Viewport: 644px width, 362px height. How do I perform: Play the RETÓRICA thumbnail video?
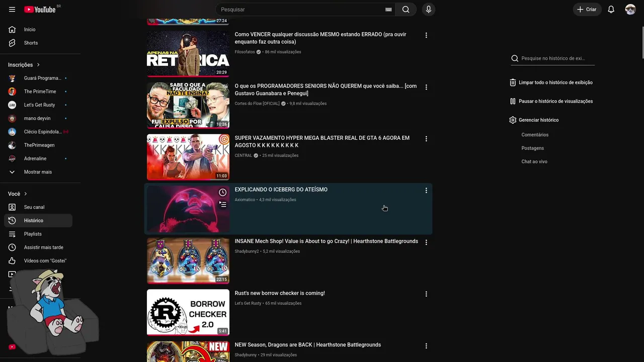(x=188, y=54)
